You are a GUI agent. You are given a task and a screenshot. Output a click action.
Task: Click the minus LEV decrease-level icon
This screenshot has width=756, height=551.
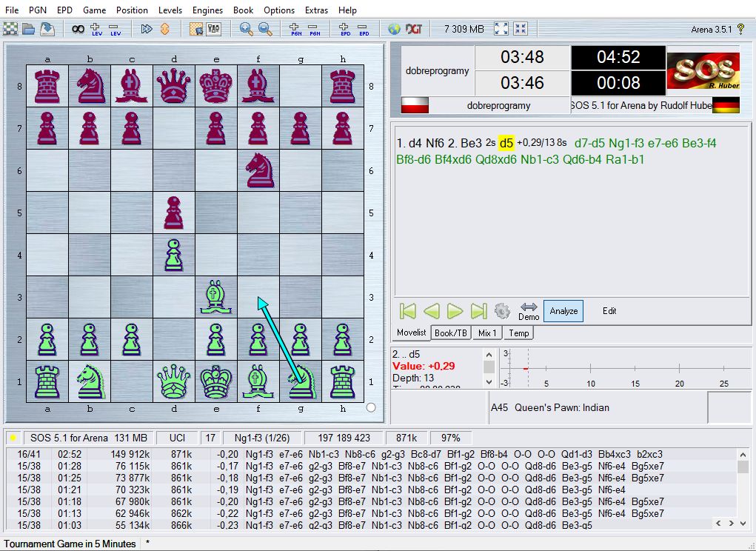tap(115, 30)
